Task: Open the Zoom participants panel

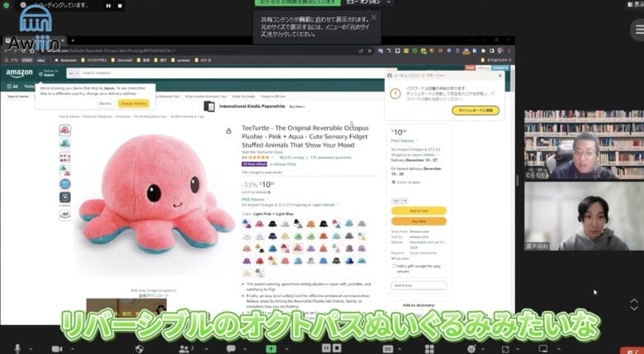Action: point(186,349)
